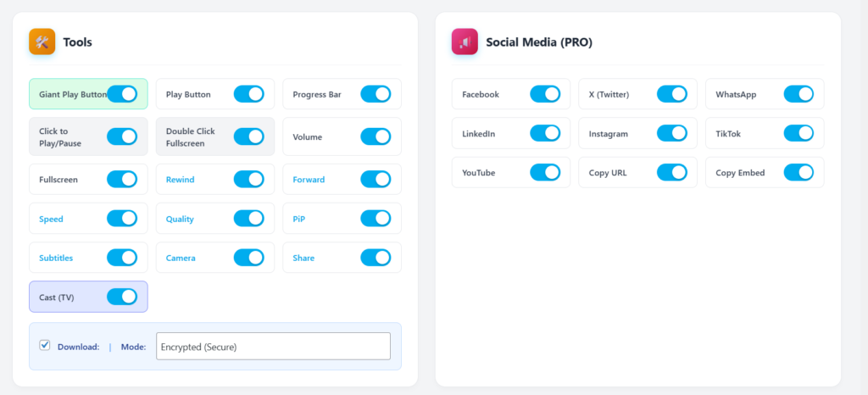The width and height of the screenshot is (868, 395).
Task: Turn off the Facebook sharing toggle
Action: (x=545, y=94)
